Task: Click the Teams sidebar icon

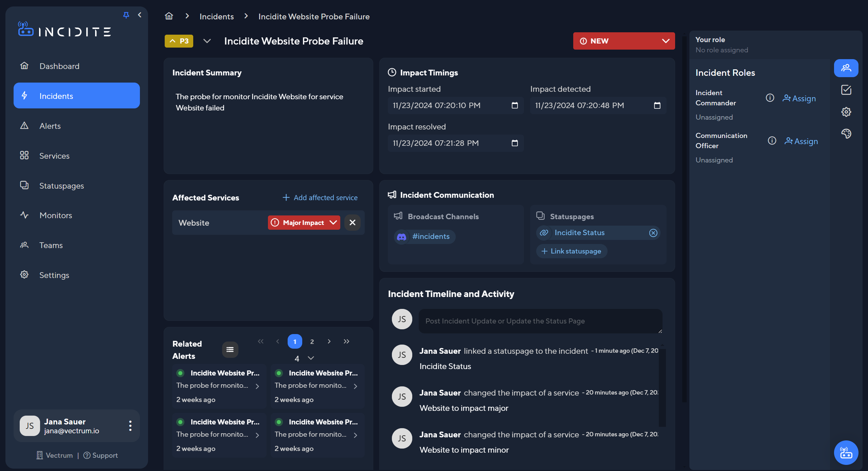Action: click(24, 245)
